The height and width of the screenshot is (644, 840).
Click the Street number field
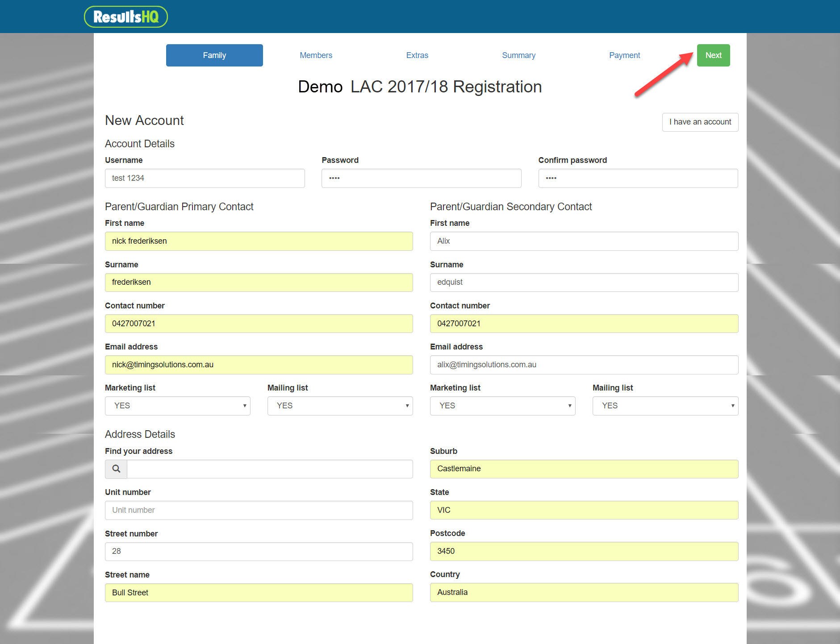[x=259, y=552]
